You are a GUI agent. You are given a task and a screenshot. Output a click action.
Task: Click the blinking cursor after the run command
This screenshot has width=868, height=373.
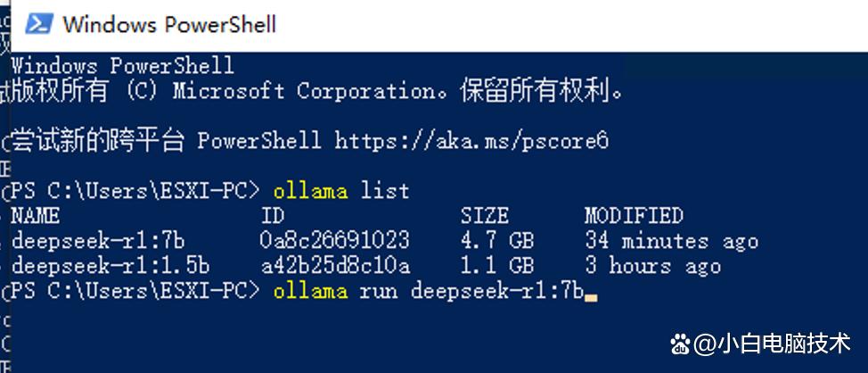click(589, 292)
